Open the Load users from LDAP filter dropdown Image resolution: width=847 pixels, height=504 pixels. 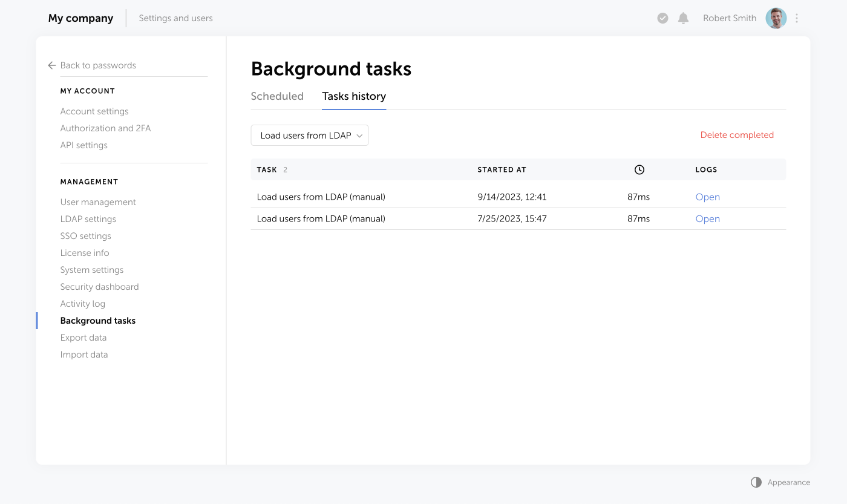coord(309,135)
